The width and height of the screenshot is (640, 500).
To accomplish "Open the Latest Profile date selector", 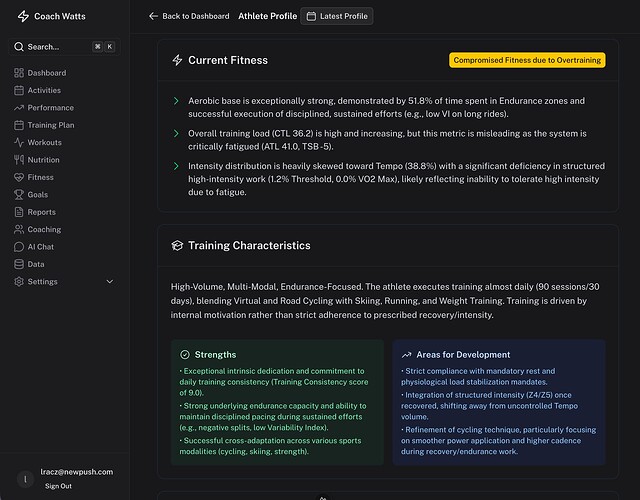I will (x=337, y=16).
